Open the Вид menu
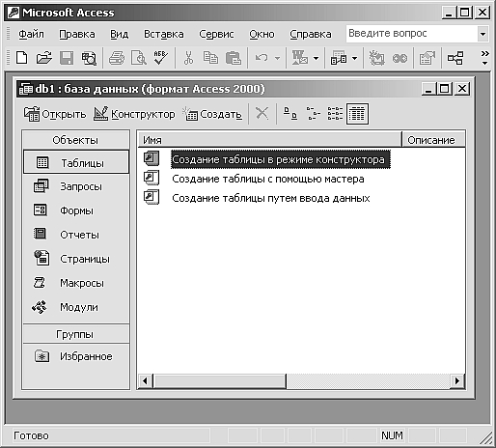The image size is (496, 448). pyautogui.click(x=119, y=34)
